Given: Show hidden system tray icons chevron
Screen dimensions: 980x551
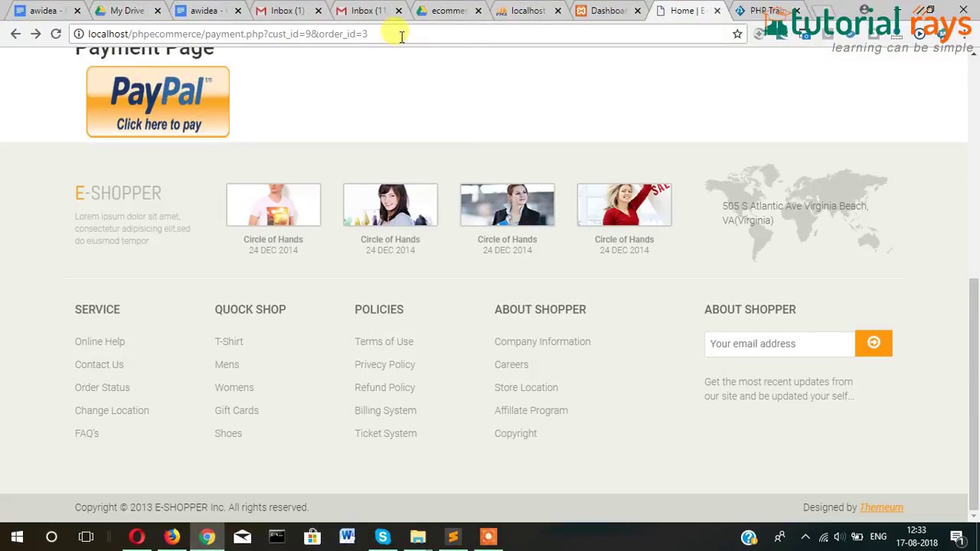Looking at the screenshot, I should (805, 537).
